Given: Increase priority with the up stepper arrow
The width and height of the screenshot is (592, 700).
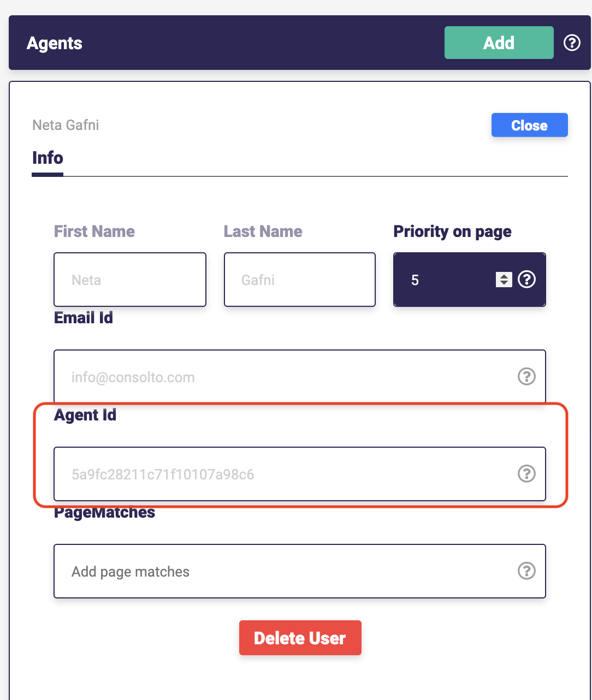Looking at the screenshot, I should click(504, 276).
